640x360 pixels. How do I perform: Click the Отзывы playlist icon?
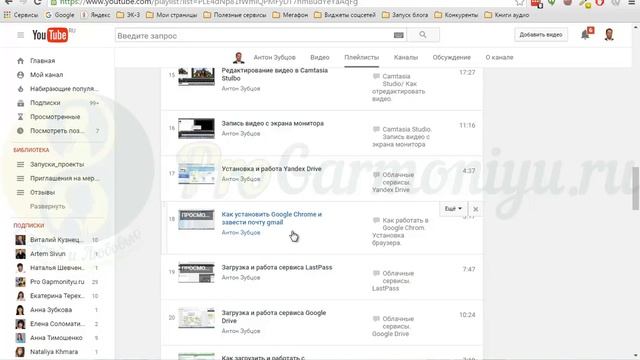click(x=20, y=192)
